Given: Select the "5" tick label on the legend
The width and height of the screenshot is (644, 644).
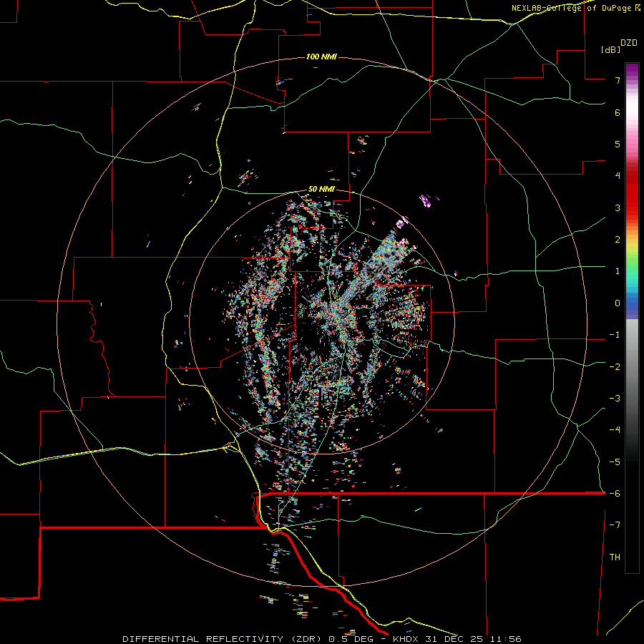Looking at the screenshot, I should 618,144.
